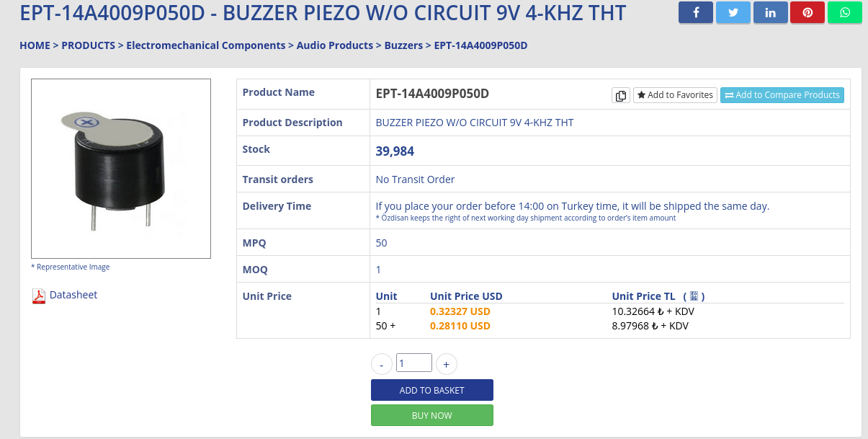Decrease quantity with the minus button
The height and width of the screenshot is (439, 868).
[x=382, y=365]
